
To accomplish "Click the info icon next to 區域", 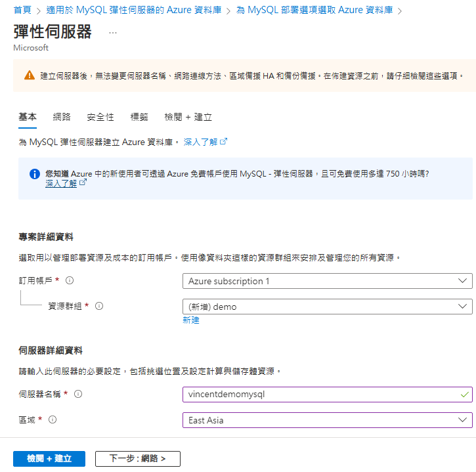I will 53,419.
